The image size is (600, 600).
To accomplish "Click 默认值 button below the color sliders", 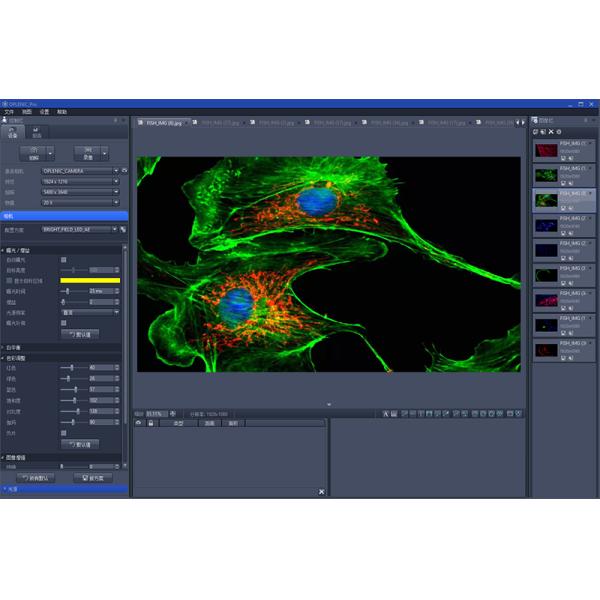I will tap(80, 444).
